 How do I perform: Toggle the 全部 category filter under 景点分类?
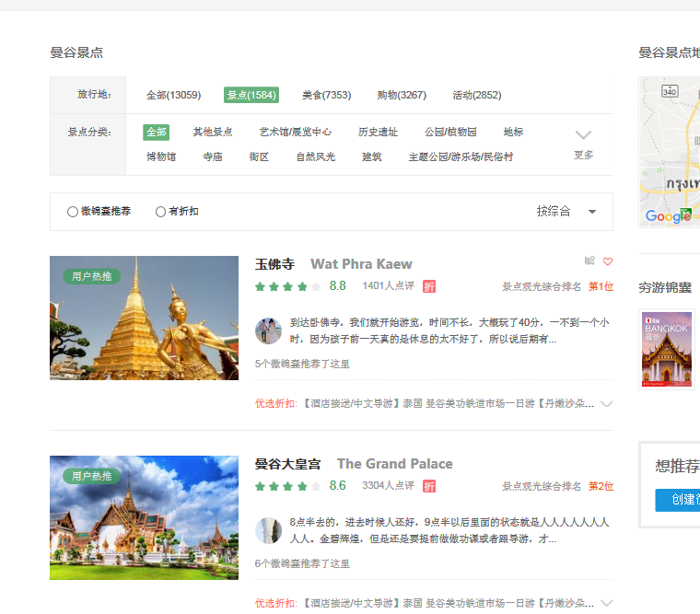[156, 132]
